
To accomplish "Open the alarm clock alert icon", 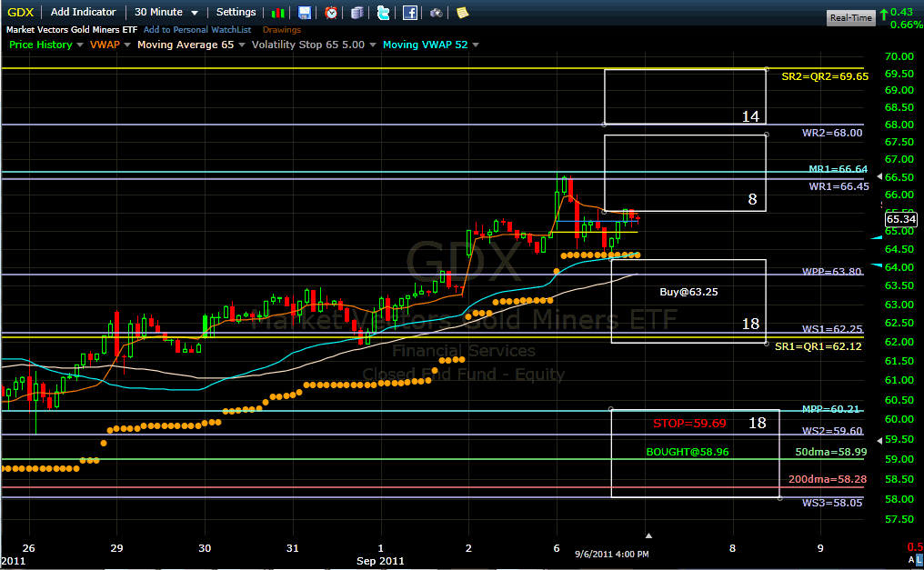I will click(331, 13).
